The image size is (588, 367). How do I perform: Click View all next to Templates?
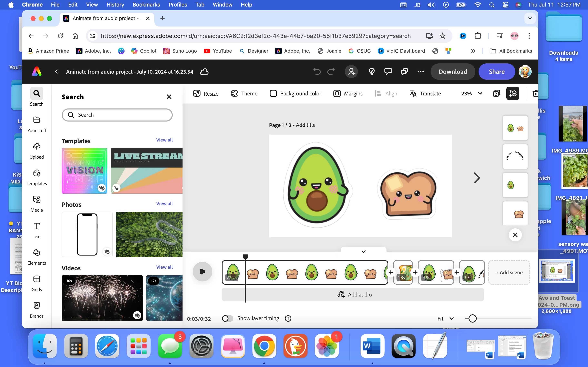pos(164,140)
